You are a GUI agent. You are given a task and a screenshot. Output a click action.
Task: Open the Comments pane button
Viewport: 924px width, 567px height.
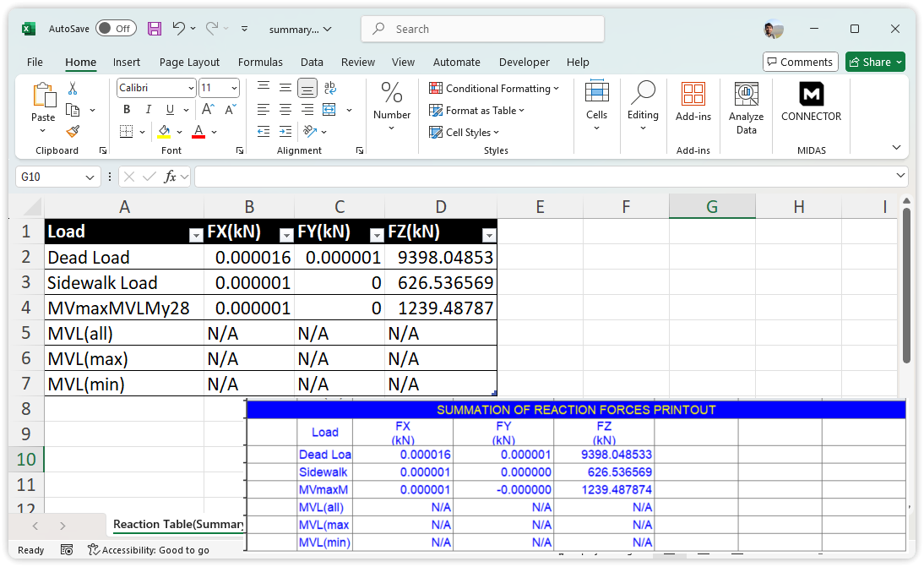click(800, 62)
